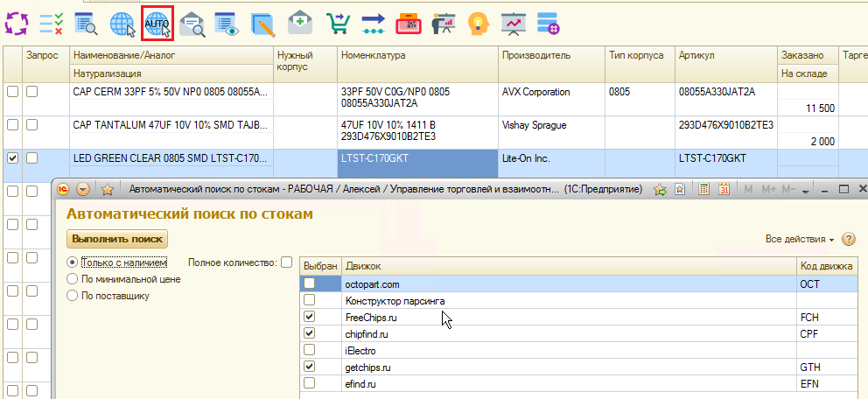Click the help question mark button
Screen dimensions: 868x399
coord(850,239)
